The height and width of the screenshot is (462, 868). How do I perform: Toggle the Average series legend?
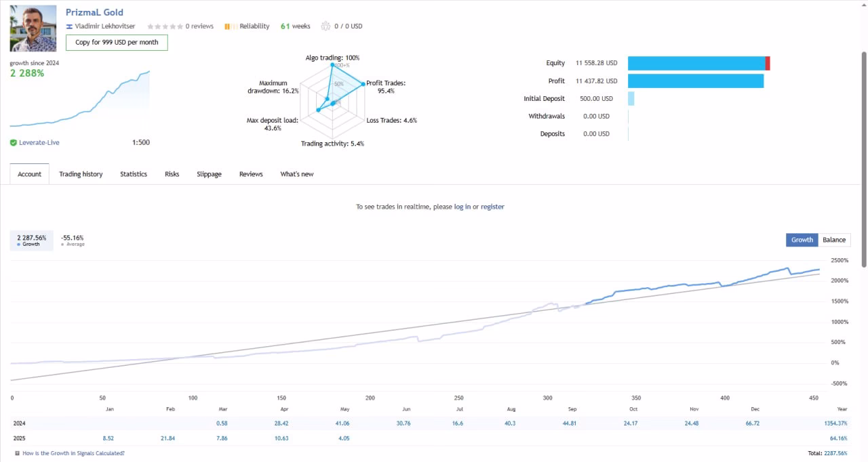pos(72,240)
